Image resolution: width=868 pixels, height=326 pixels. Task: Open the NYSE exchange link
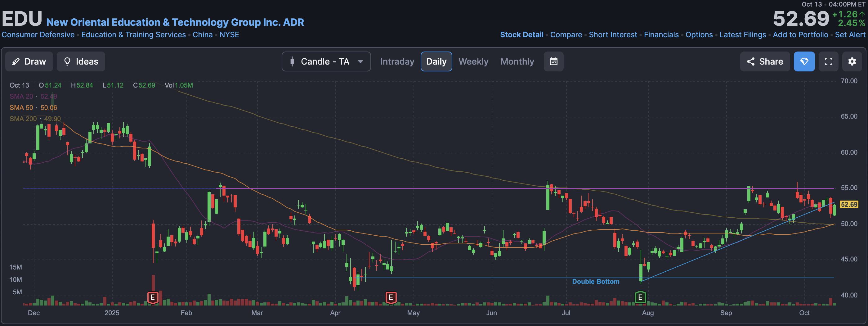(x=229, y=35)
